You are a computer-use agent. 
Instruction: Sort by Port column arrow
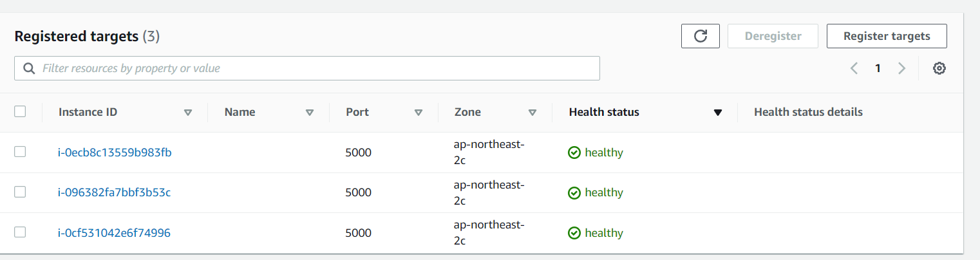(x=419, y=113)
